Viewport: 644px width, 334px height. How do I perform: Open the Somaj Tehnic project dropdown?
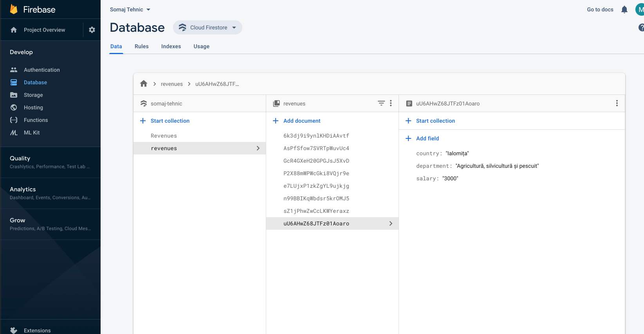pyautogui.click(x=130, y=9)
